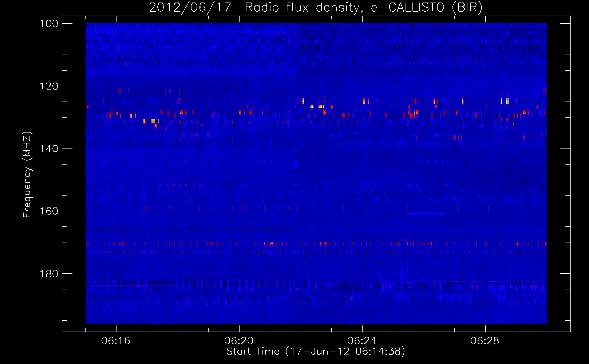Click the 100 frequency tick label
This screenshot has height=364, width=589.
coord(49,24)
